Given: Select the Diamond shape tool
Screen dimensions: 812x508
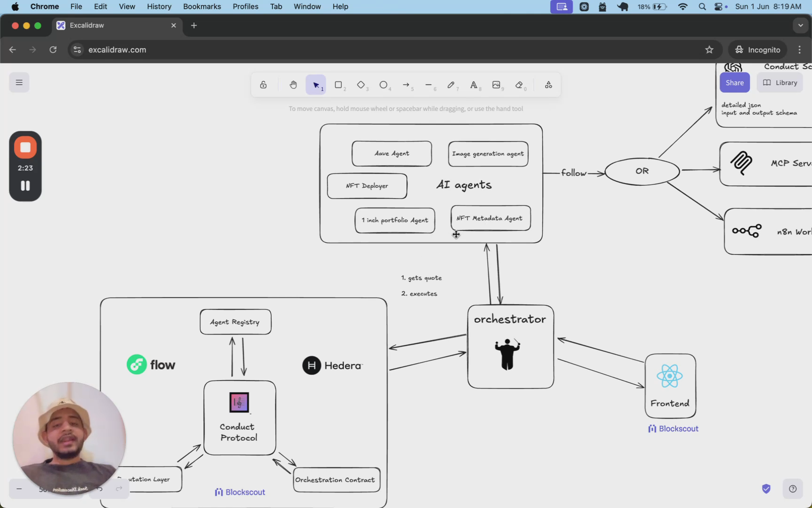Looking at the screenshot, I should [361, 85].
